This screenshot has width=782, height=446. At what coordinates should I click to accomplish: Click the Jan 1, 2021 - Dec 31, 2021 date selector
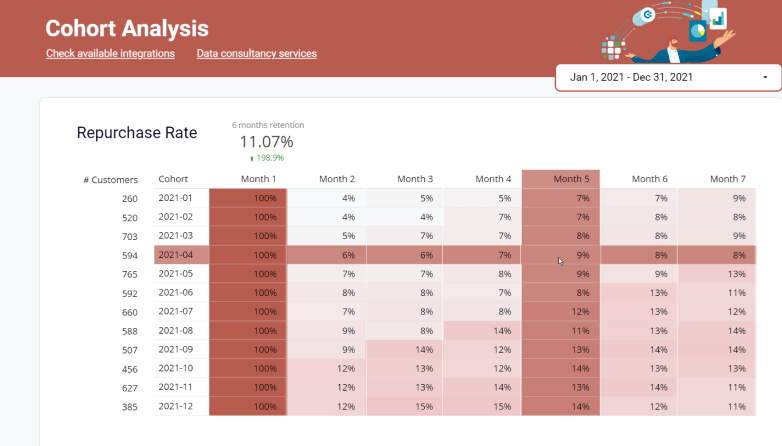(668, 77)
